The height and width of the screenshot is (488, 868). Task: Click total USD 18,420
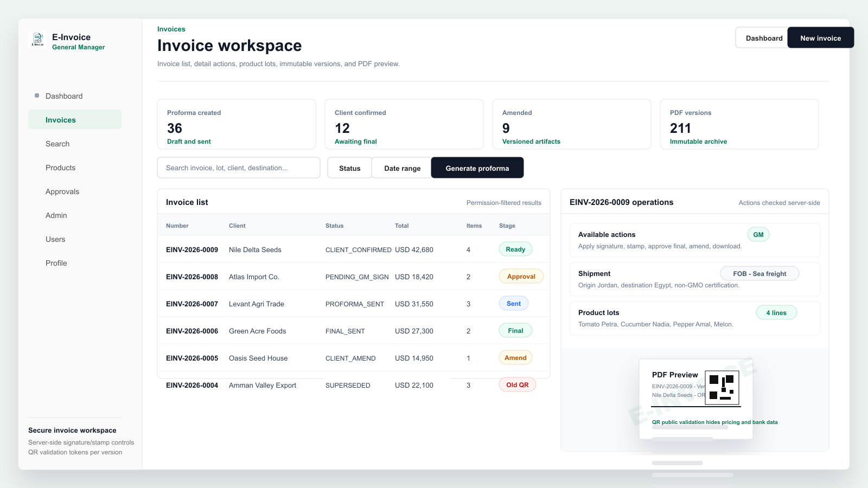tap(414, 277)
